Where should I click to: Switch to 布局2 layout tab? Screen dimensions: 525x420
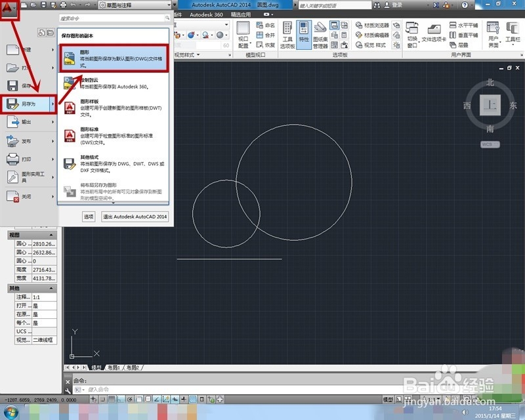pyautogui.click(x=133, y=367)
